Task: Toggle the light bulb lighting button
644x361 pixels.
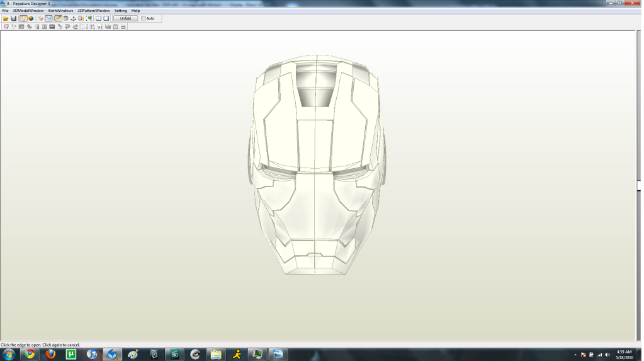Action: [23, 18]
